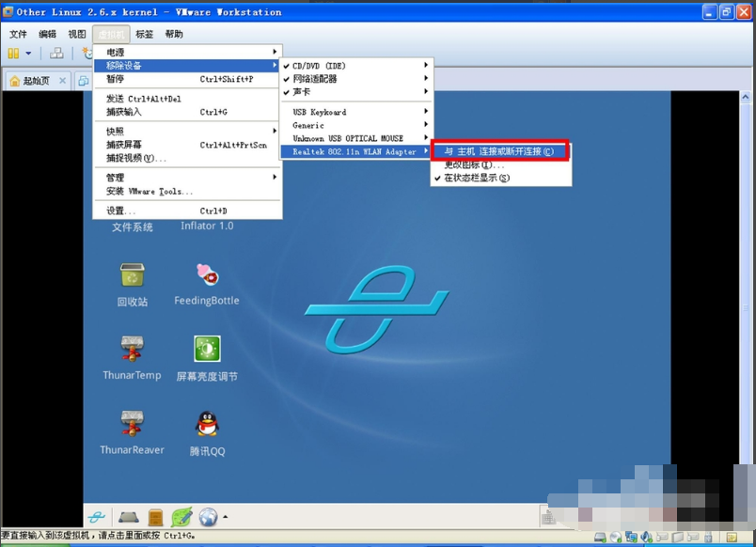Click the USB device icon on the status bar

708,536
